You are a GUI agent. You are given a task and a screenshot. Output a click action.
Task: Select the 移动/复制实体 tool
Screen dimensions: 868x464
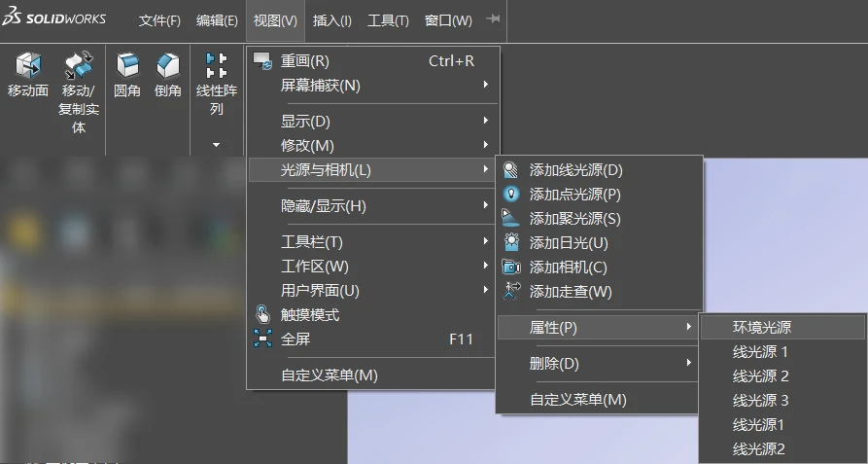(79, 91)
